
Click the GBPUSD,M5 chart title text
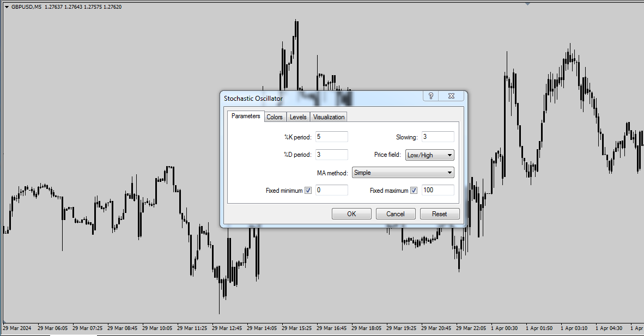tap(26, 7)
